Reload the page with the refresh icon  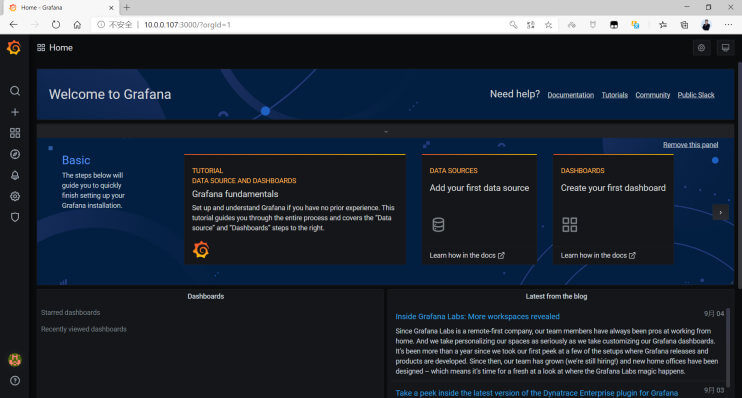click(56, 25)
